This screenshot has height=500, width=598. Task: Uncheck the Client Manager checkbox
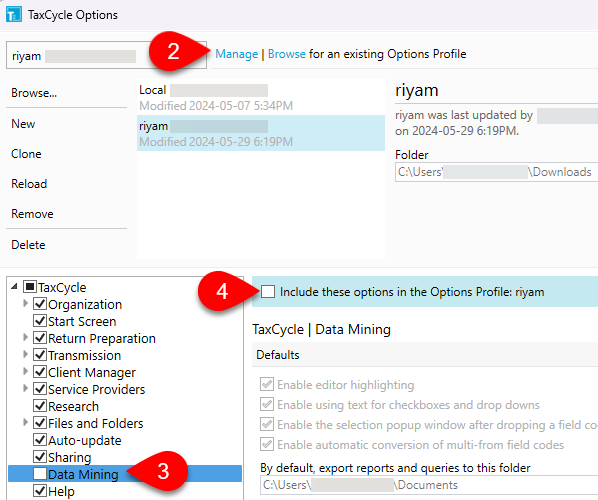[40, 372]
